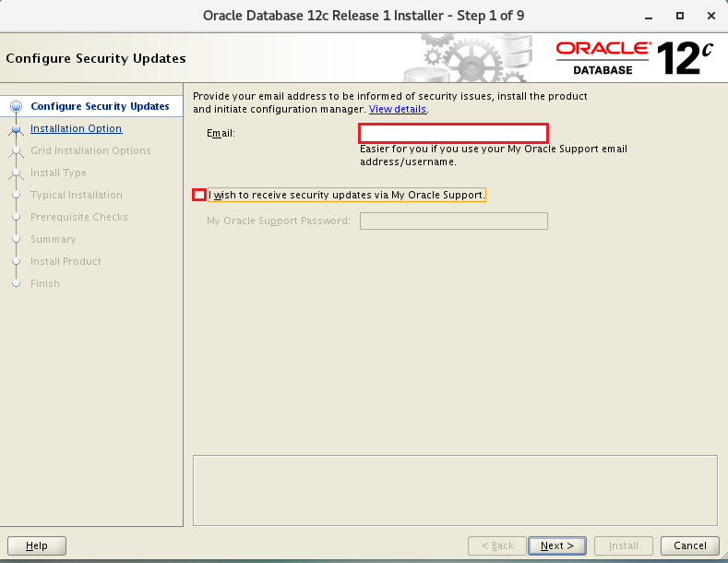Go to the Installation Option step
Screen dimensions: 728x563
(x=77, y=128)
